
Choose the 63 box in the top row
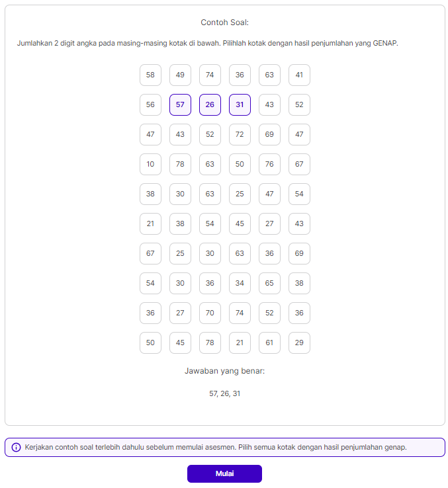[x=269, y=75]
